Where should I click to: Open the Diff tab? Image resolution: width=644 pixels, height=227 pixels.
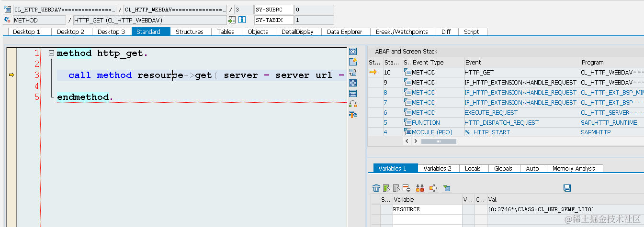pyautogui.click(x=446, y=32)
